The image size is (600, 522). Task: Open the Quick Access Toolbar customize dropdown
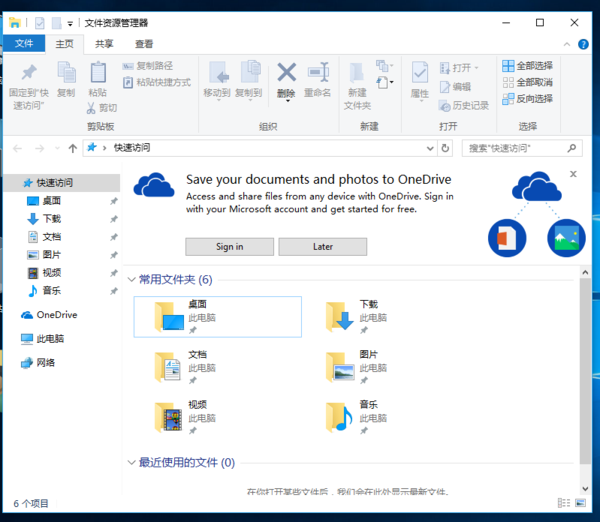tap(70, 24)
